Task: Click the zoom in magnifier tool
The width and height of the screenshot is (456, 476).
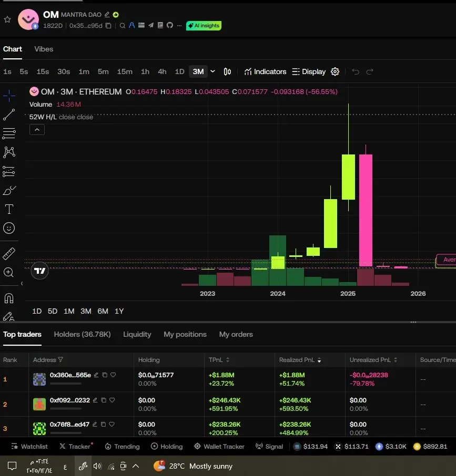Action: [x=8, y=272]
